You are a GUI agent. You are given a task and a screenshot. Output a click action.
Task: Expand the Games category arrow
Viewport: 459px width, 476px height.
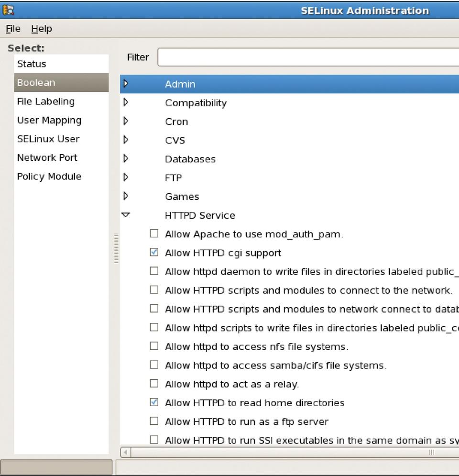(126, 196)
